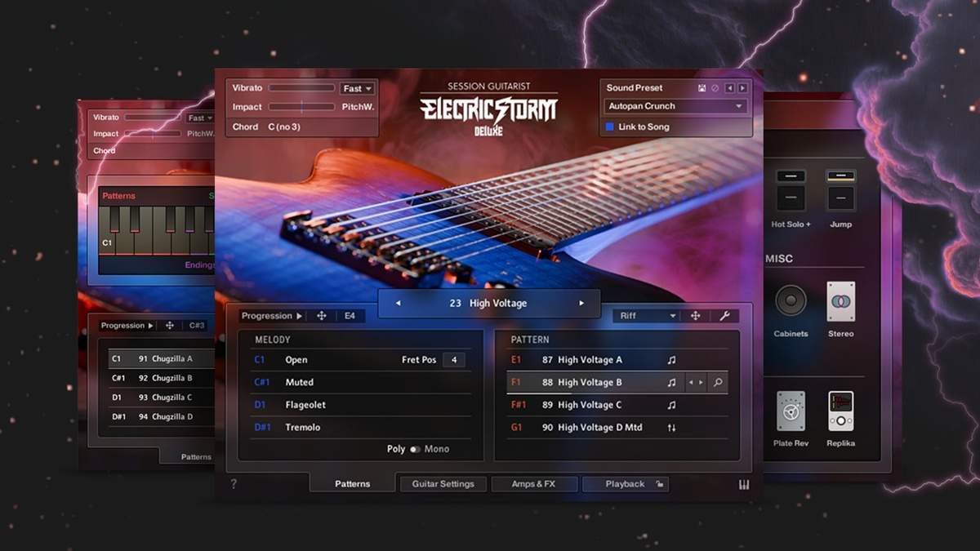Select the Plate Rev reverb icon
Image resolution: width=980 pixels, height=551 pixels.
(789, 411)
